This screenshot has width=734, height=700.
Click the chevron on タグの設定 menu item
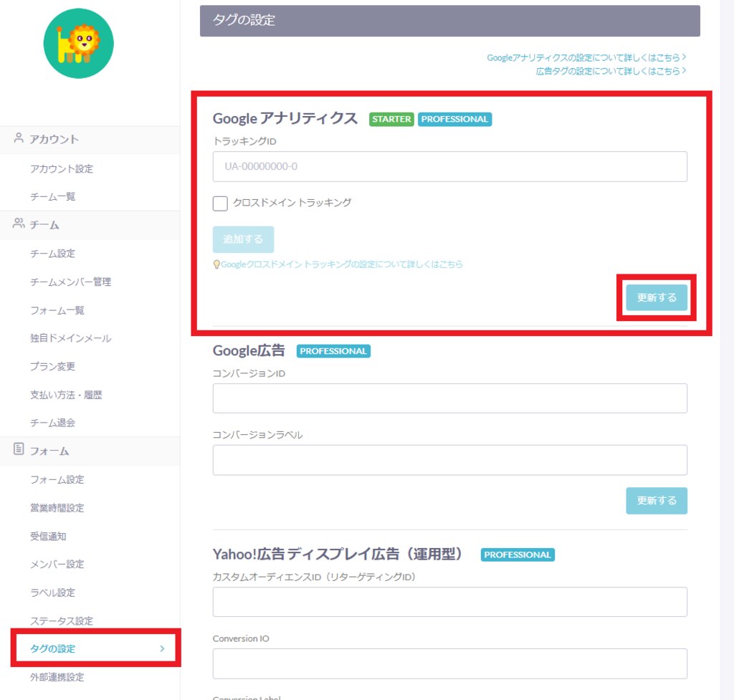pos(162,648)
